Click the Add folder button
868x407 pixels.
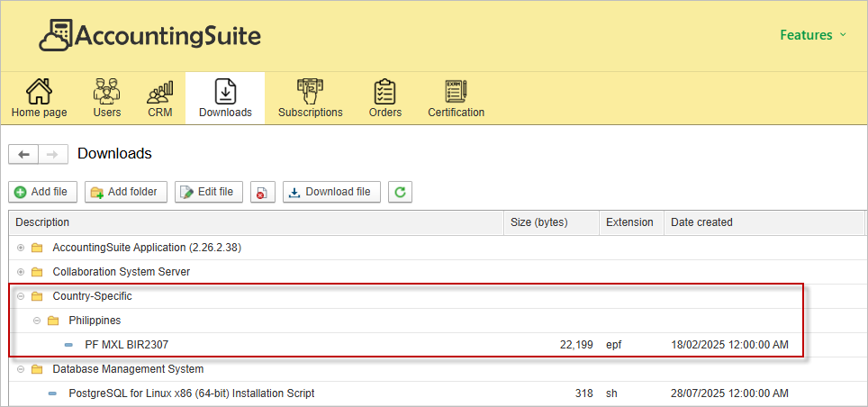tap(126, 192)
